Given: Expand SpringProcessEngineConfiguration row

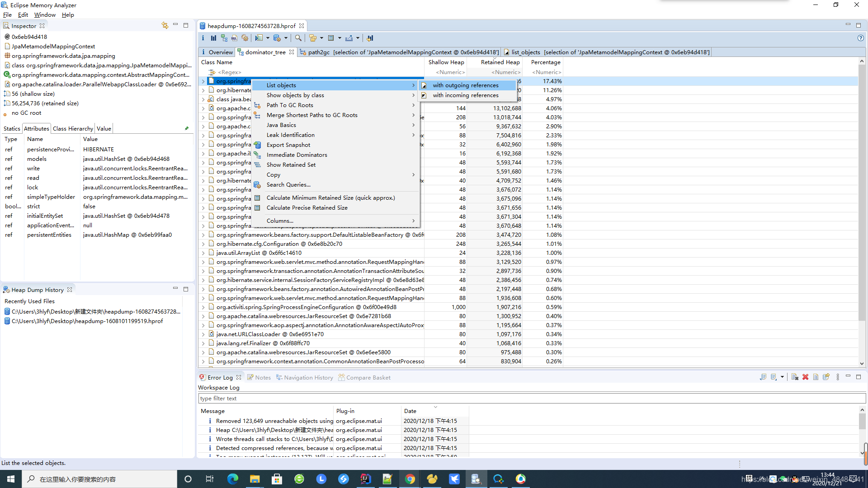Looking at the screenshot, I should tap(203, 307).
